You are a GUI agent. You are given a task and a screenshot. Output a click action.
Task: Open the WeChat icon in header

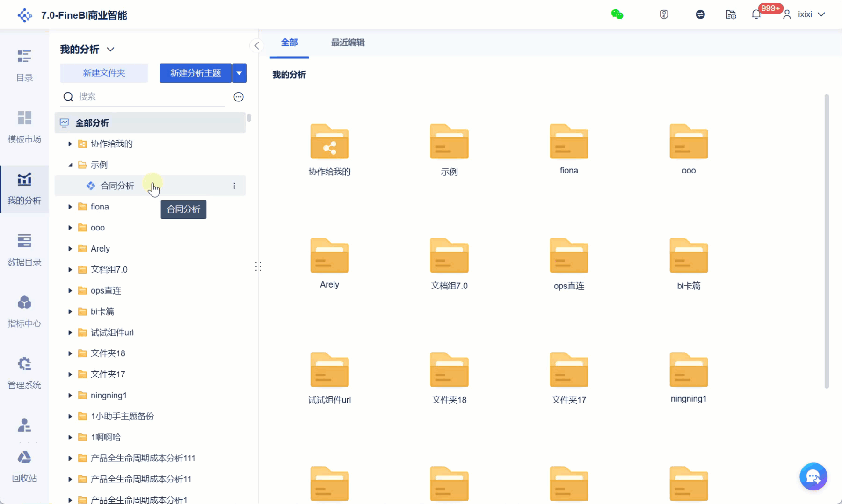(x=617, y=14)
